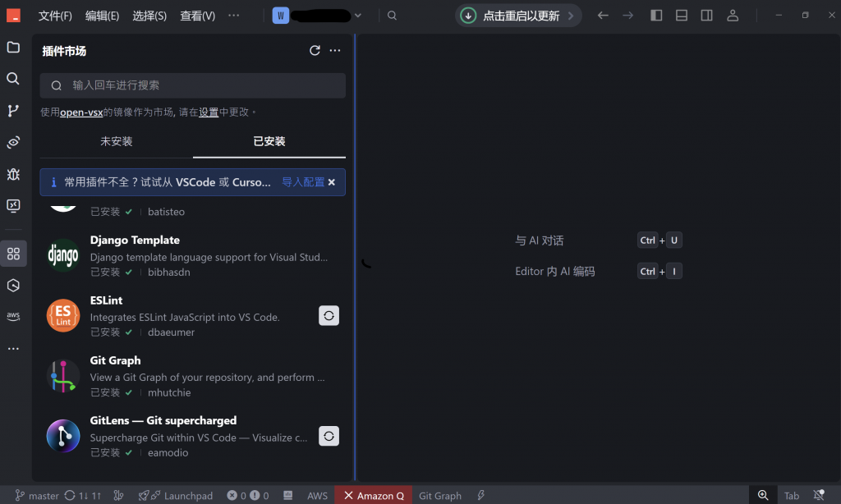The width and height of the screenshot is (841, 504).
Task: Click the Git Graph extension logo
Action: 63,376
